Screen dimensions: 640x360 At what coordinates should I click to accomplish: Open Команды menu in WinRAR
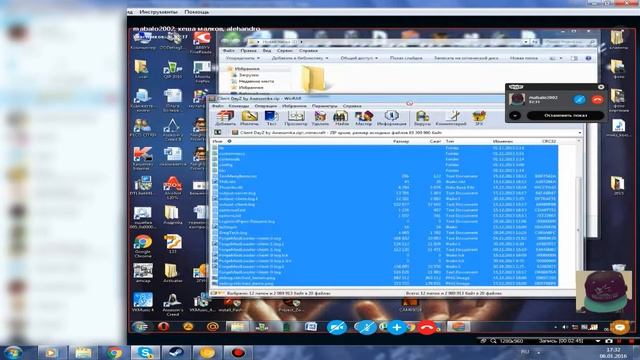point(238,106)
